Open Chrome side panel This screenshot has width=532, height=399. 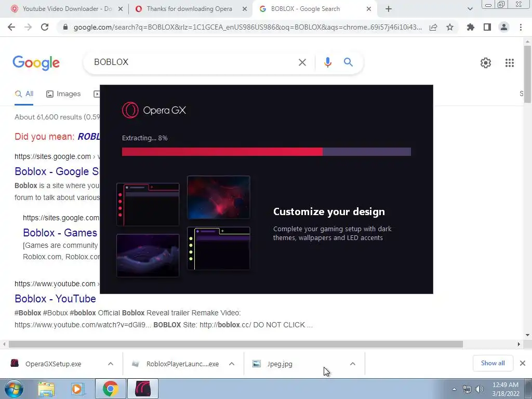coord(487,27)
